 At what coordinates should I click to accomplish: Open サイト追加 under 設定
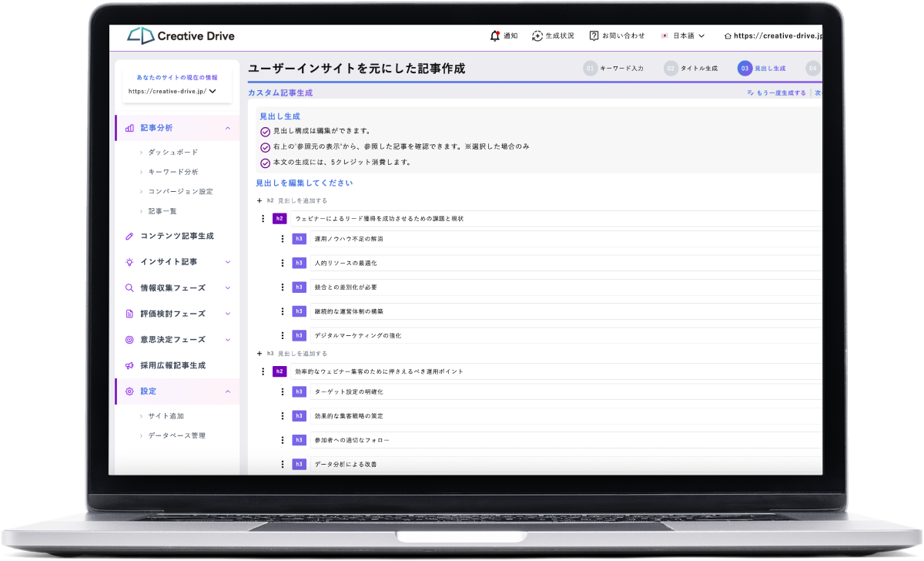166,416
